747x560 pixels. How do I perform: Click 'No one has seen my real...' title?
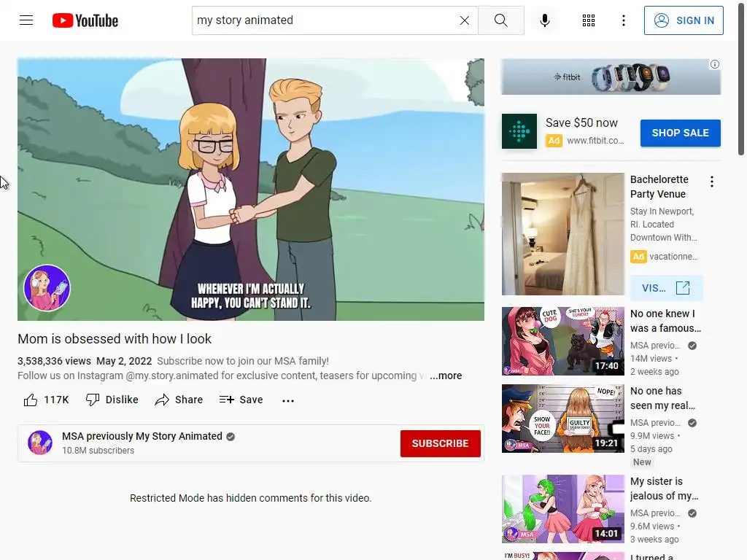[662, 398]
